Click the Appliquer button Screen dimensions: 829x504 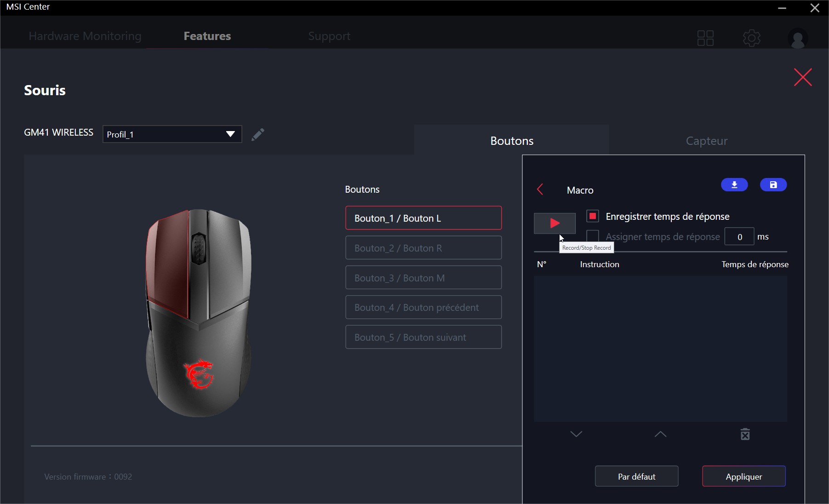744,476
